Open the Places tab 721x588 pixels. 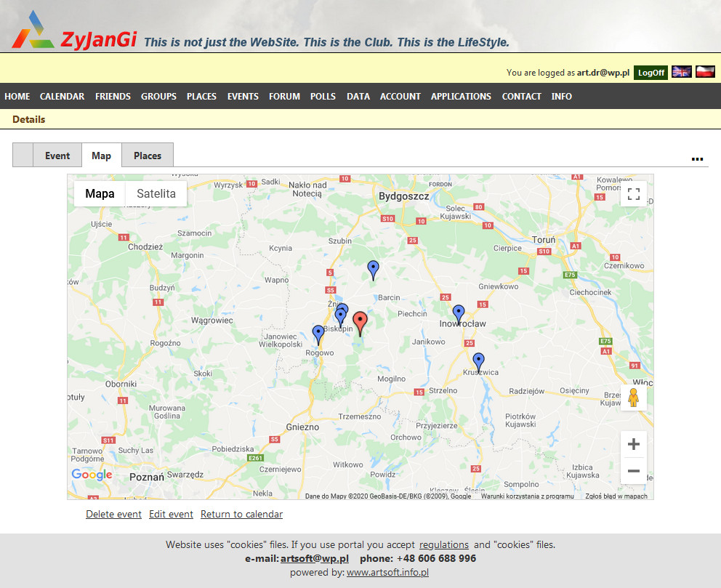[x=148, y=156]
